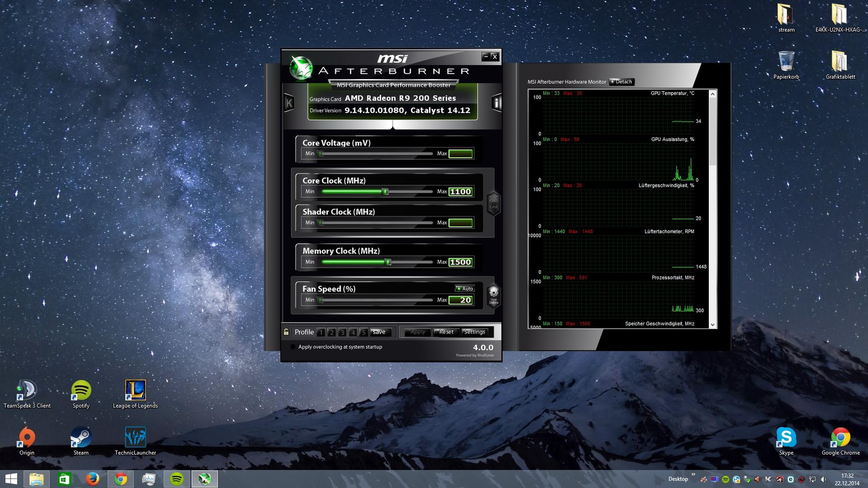Enable Apply overclocking at system startup

coord(293,347)
